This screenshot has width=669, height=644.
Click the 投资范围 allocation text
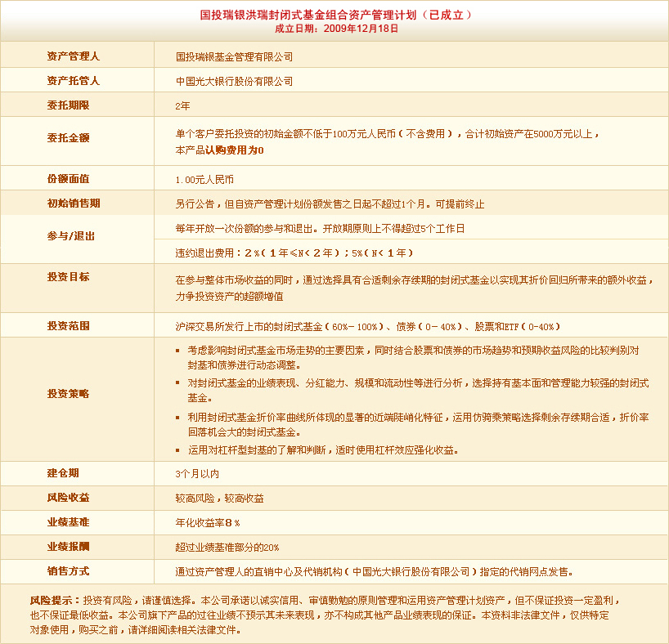point(368,326)
